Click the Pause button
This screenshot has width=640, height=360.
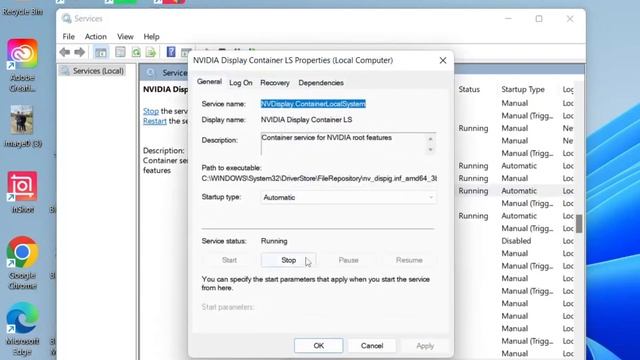coord(348,260)
